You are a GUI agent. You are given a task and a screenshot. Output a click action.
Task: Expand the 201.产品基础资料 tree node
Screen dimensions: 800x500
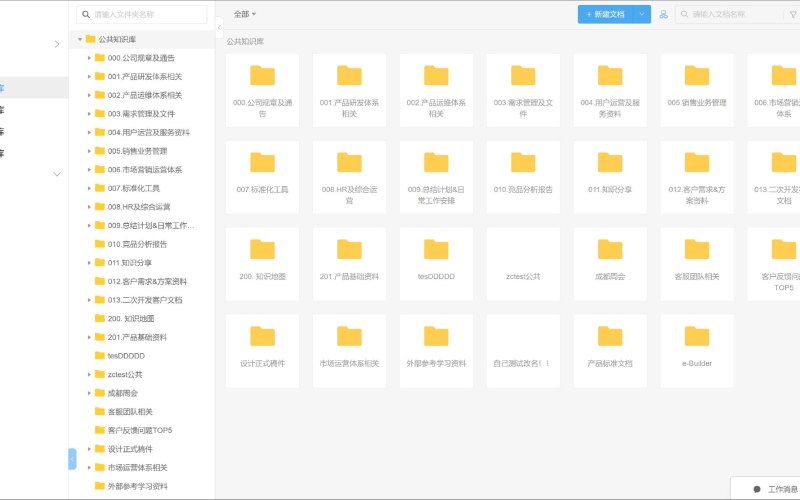pyautogui.click(x=89, y=337)
